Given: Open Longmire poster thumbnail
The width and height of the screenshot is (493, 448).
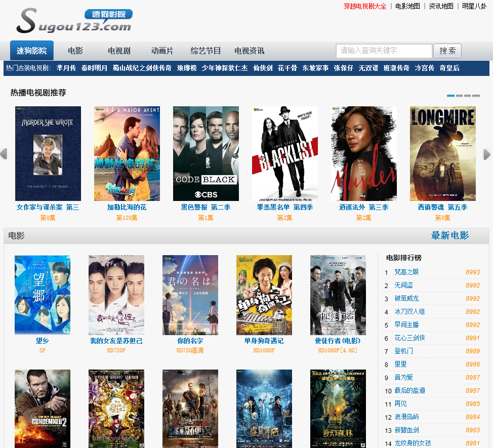Looking at the screenshot, I should tap(443, 153).
